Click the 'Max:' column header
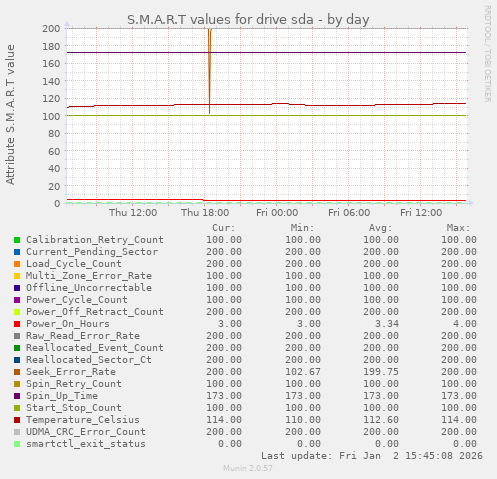This screenshot has height=479, width=497. tap(458, 228)
